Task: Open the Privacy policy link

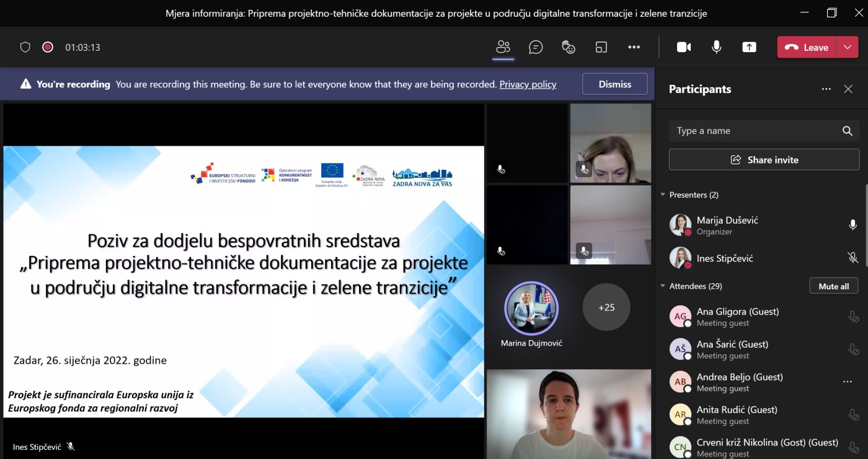Action: pyautogui.click(x=528, y=84)
